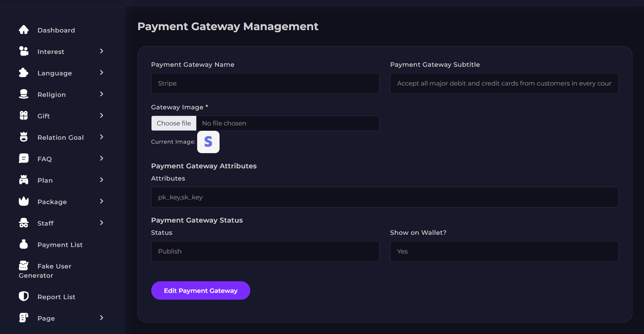
Task: Open the Show on Wallet dropdown
Action: 504,251
